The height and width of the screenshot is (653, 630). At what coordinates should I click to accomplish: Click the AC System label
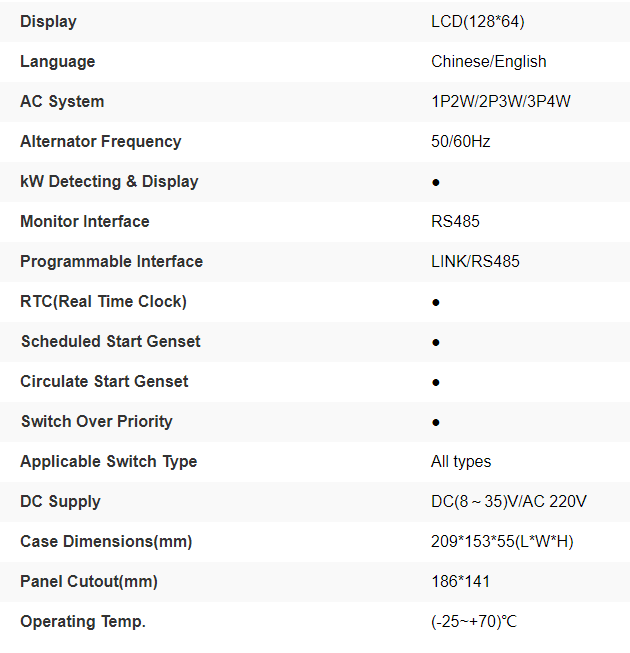coord(62,101)
